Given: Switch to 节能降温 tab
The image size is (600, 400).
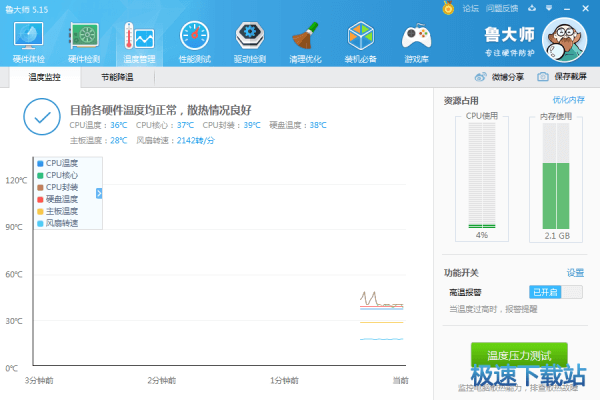Looking at the screenshot, I should coord(117,77).
